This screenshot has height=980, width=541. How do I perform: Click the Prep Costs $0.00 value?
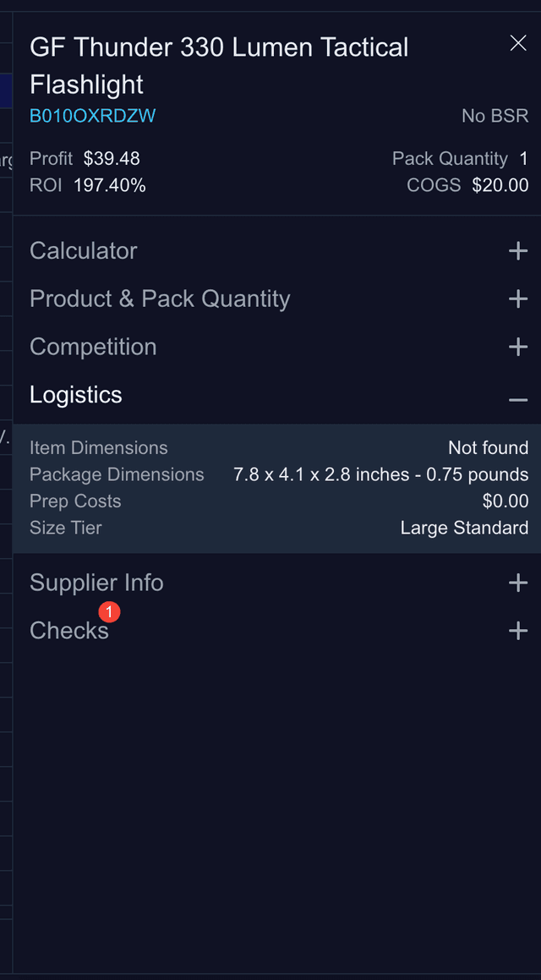point(505,501)
